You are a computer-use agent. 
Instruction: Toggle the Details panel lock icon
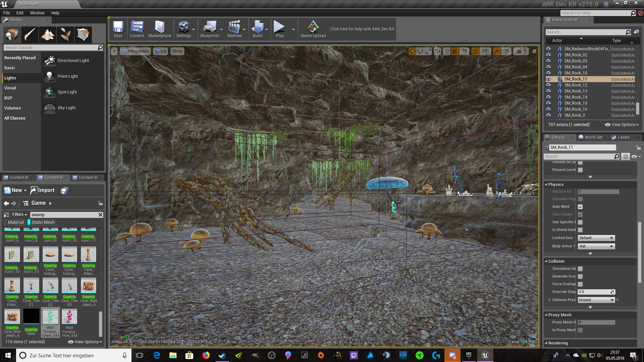coord(638,147)
